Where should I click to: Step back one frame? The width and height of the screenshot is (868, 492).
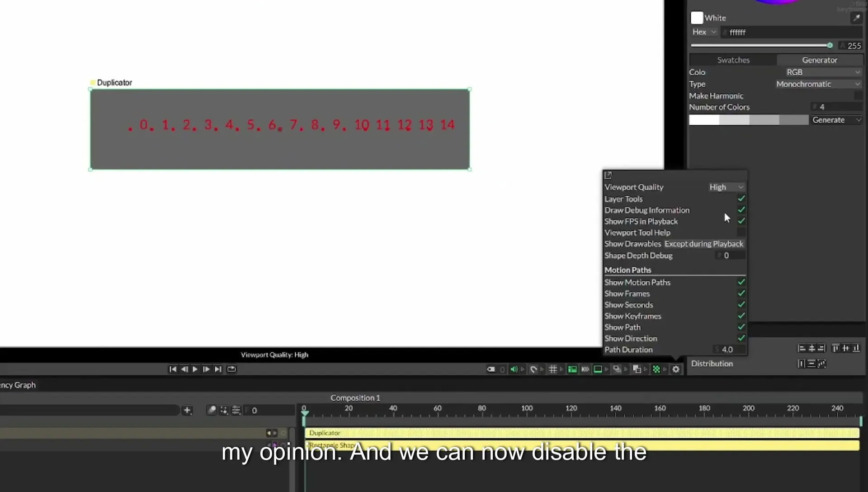coord(184,369)
